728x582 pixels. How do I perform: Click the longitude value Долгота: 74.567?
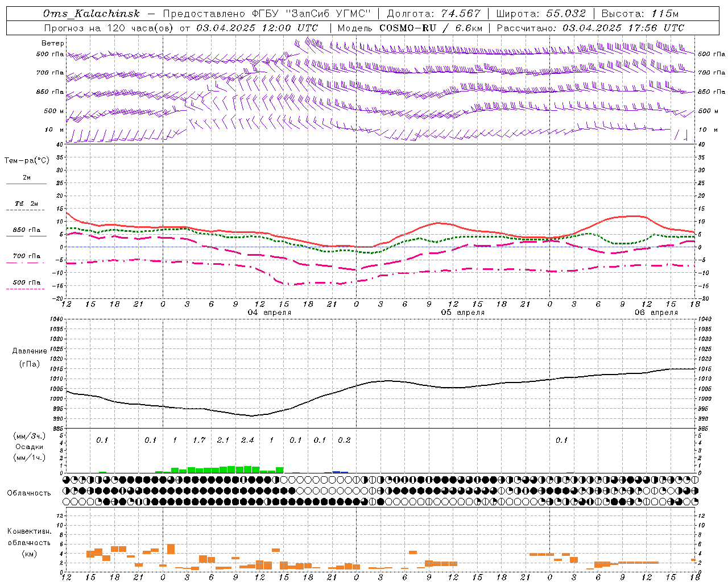(x=433, y=14)
